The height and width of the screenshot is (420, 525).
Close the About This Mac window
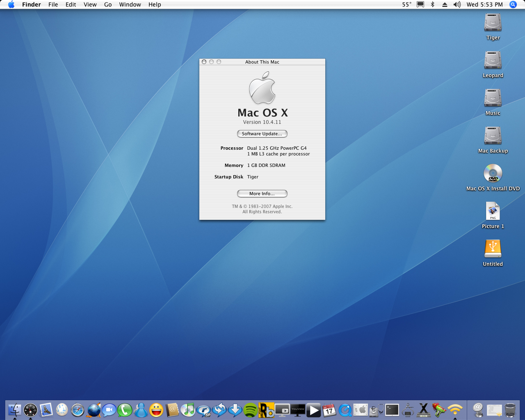pyautogui.click(x=204, y=62)
